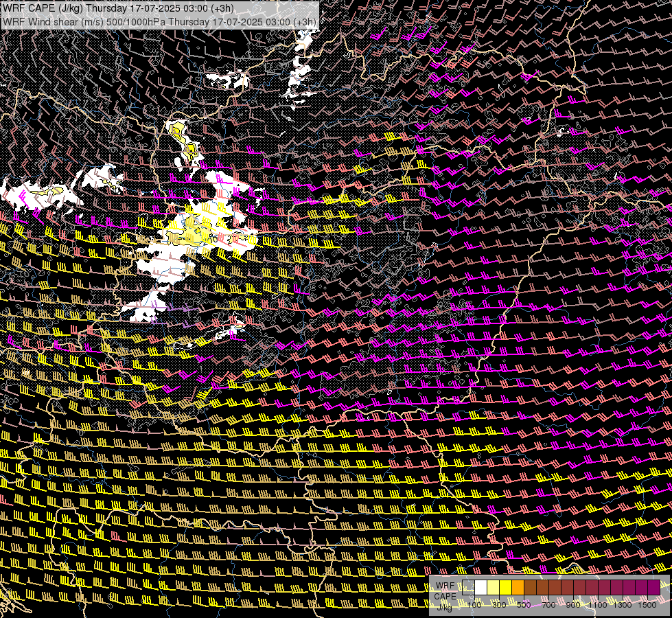
Task: Click the WRF CAPE title line
Action: pos(118,8)
